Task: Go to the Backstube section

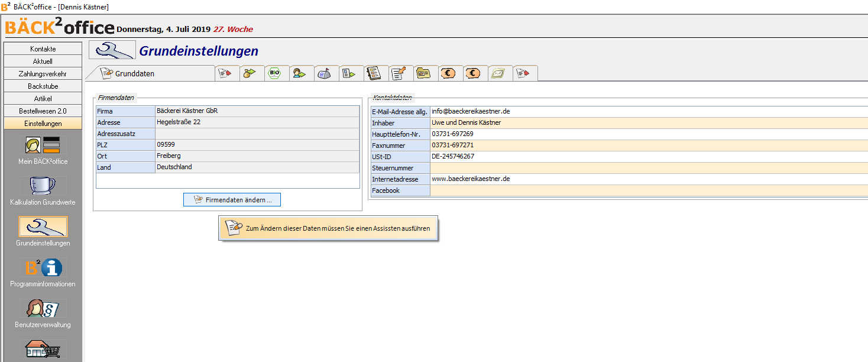Action: point(43,86)
